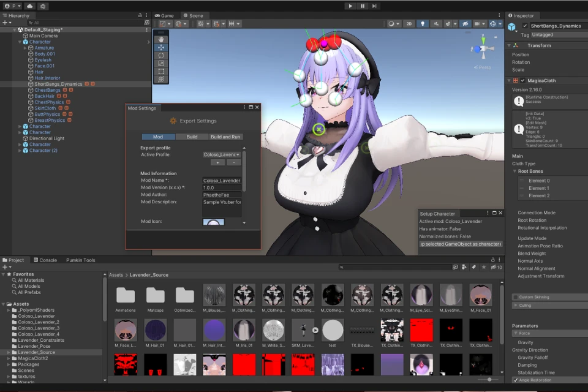Click the orientation gizmo in Scene view

(483, 48)
